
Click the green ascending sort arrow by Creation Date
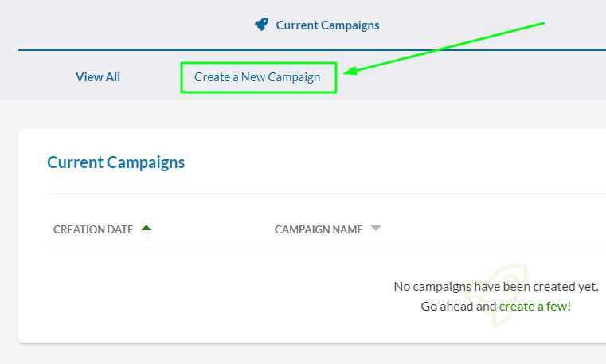(146, 229)
